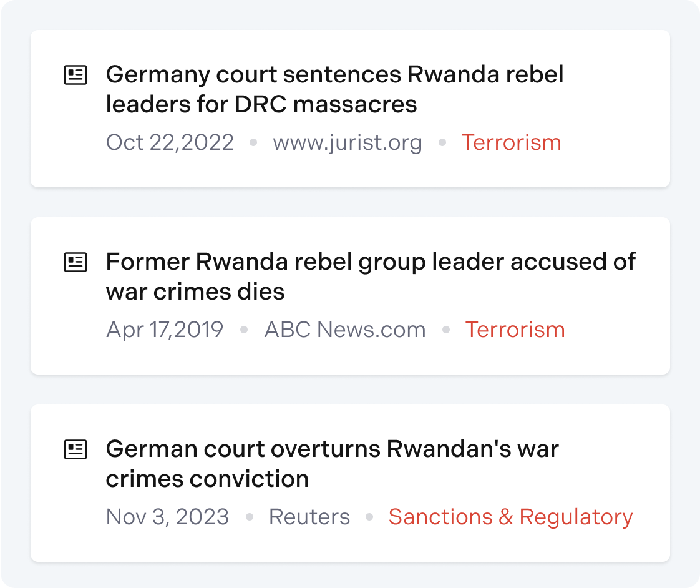Click the news icon beside the Germany court headline
This screenshot has width=700, height=588.
[x=76, y=75]
